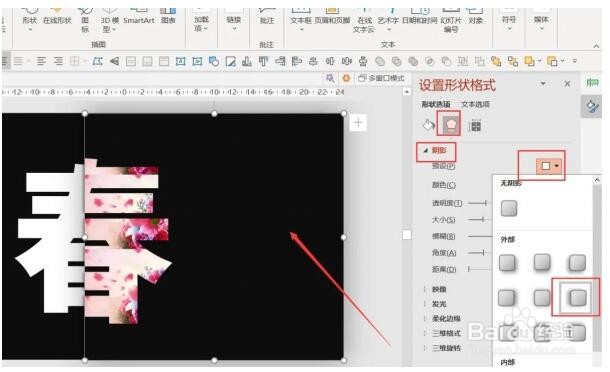Viewport: 610px width, 372px height.
Task: Choose first 外部 shadow preset in top row
Action: 507,263
